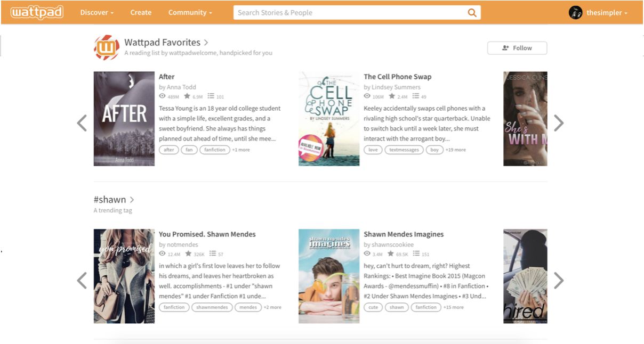644x344 pixels.
Task: Open the You Promised book cover
Action: pyautogui.click(x=124, y=276)
